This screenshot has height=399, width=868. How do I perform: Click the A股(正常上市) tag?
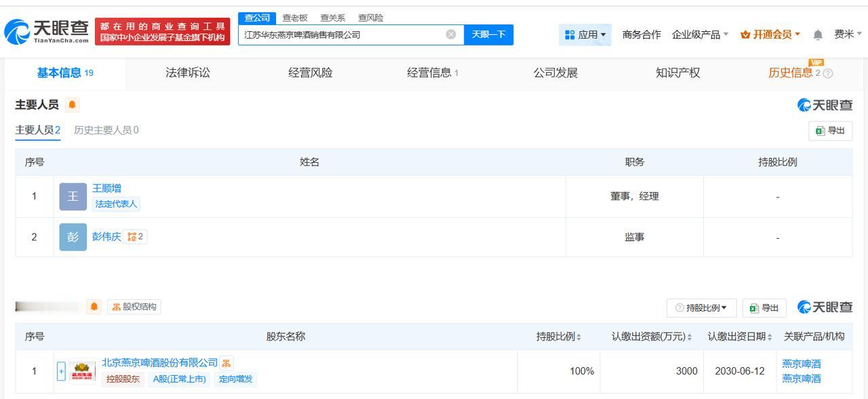[179, 379]
